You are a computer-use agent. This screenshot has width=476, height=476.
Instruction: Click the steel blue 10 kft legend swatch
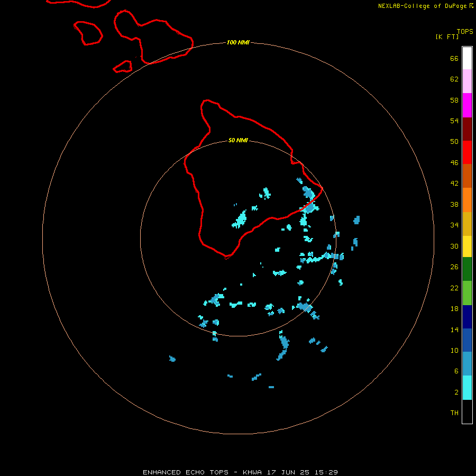tap(467, 364)
